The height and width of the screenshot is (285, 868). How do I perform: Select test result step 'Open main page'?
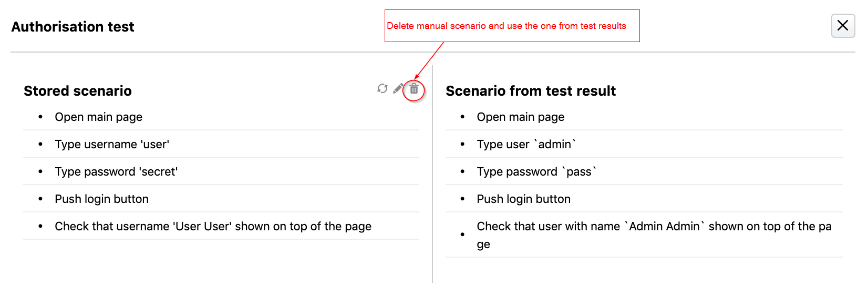click(644, 117)
